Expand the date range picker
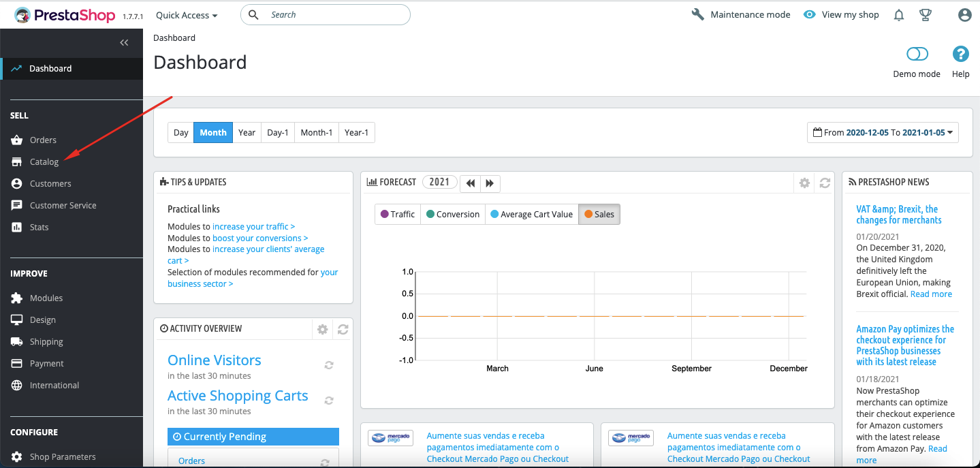The image size is (980, 468). click(883, 132)
